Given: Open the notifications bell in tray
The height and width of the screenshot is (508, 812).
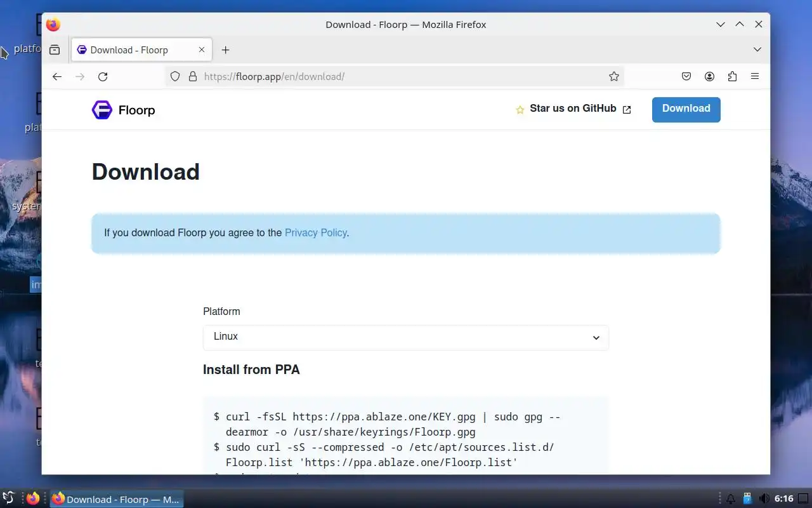Looking at the screenshot, I should [x=731, y=499].
